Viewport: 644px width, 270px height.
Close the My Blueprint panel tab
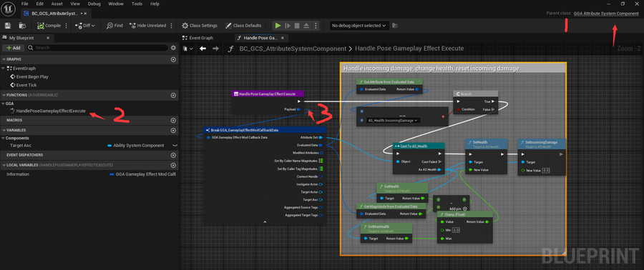coord(48,38)
